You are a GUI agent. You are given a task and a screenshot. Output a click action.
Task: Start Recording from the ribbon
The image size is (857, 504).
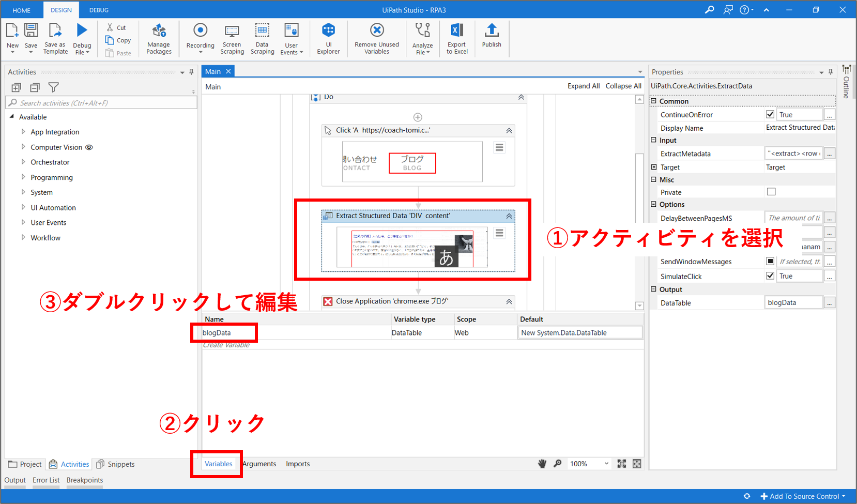[x=200, y=31]
